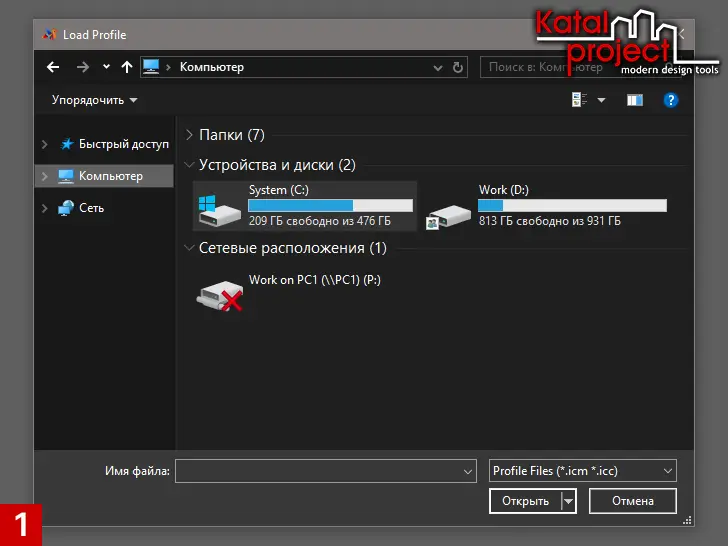Click 209 ГБ свободно из 476 ГБ text
728x546 pixels.
319,221
